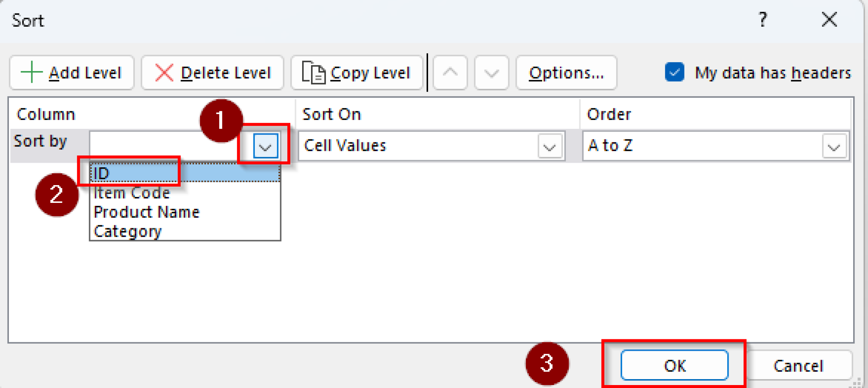
Task: Open the sort Options dialog
Action: (566, 72)
